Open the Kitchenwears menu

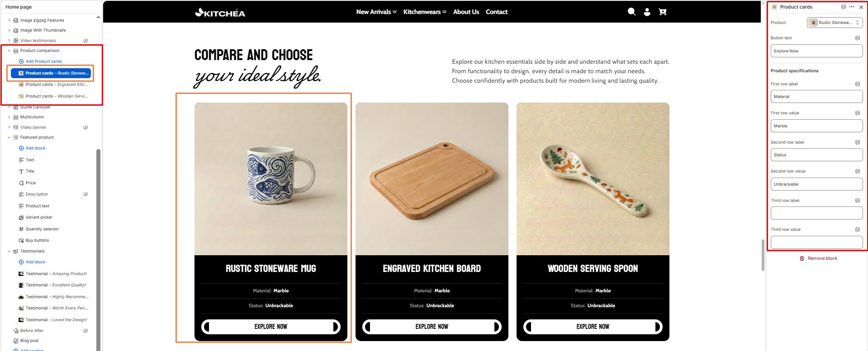pyautogui.click(x=425, y=12)
